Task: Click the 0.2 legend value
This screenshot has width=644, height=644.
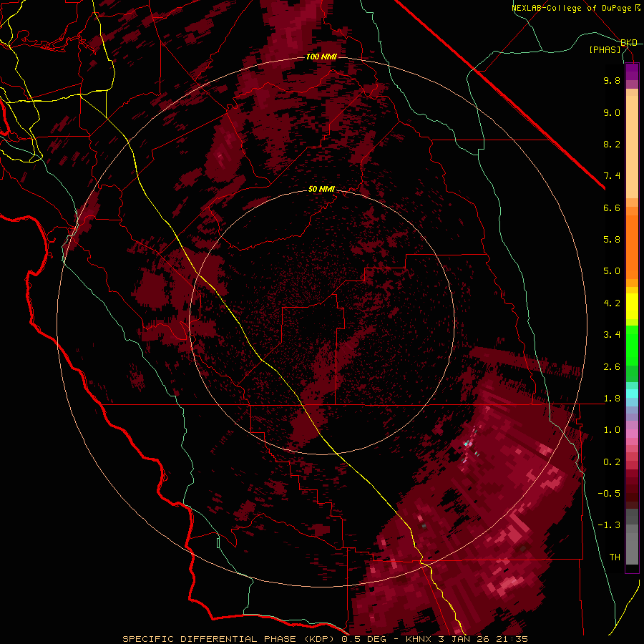Action: pyautogui.click(x=612, y=462)
